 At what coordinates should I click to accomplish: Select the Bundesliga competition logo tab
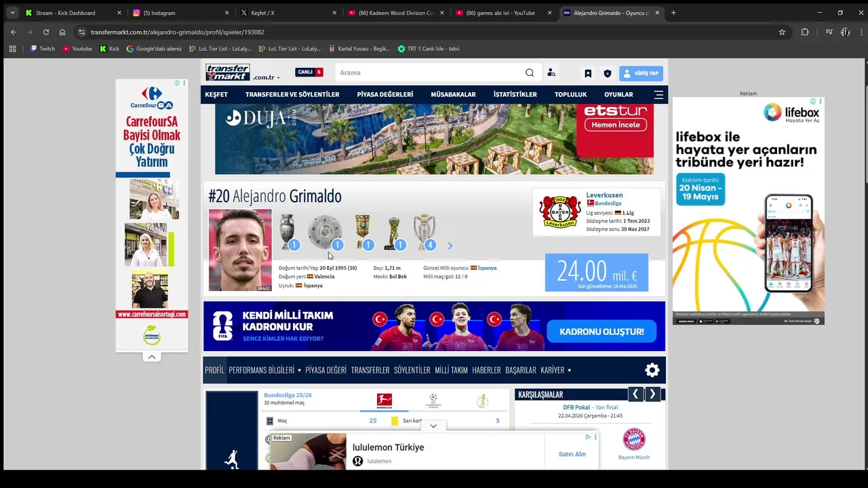point(384,401)
